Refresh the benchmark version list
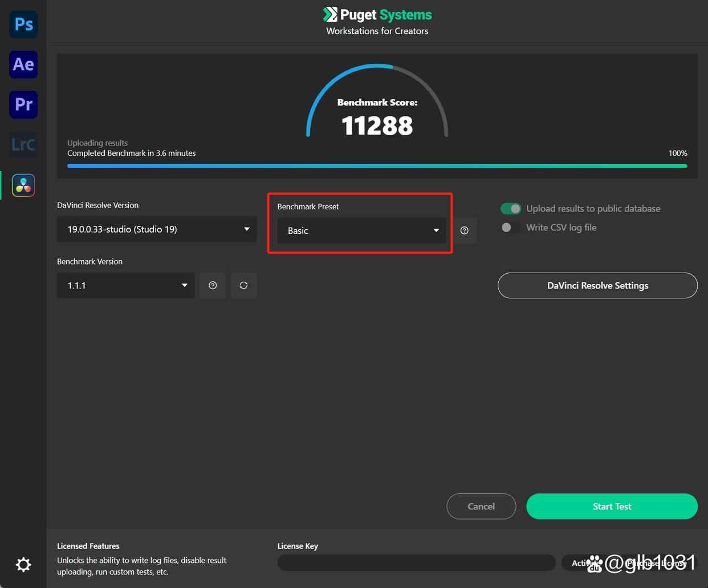This screenshot has height=588, width=708. pyautogui.click(x=243, y=285)
